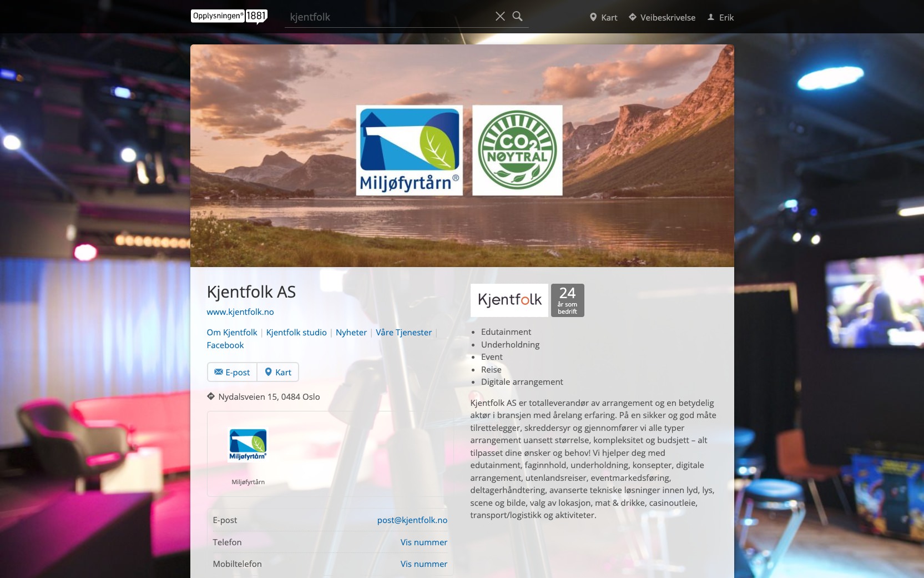The height and width of the screenshot is (578, 924).
Task: Open the Opplysningen 1881 home logo
Action: coord(229,16)
